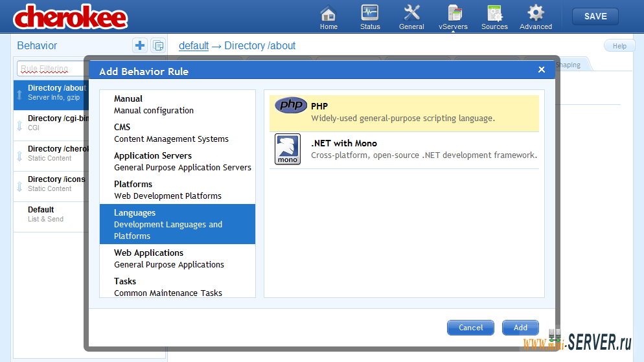The height and width of the screenshot is (362, 644).
Task: Select the Web Applications category
Action: tap(178, 258)
